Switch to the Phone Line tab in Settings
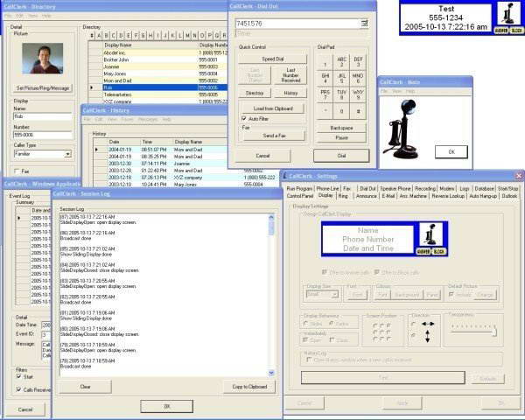 click(328, 189)
